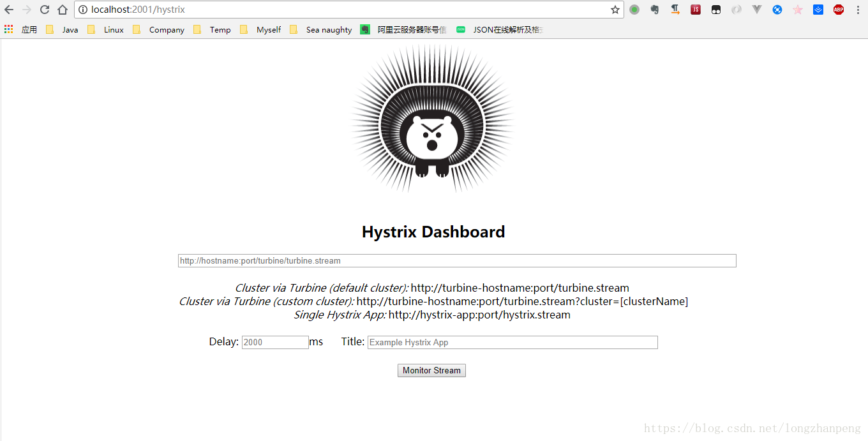Click the green circle extension icon

[634, 10]
